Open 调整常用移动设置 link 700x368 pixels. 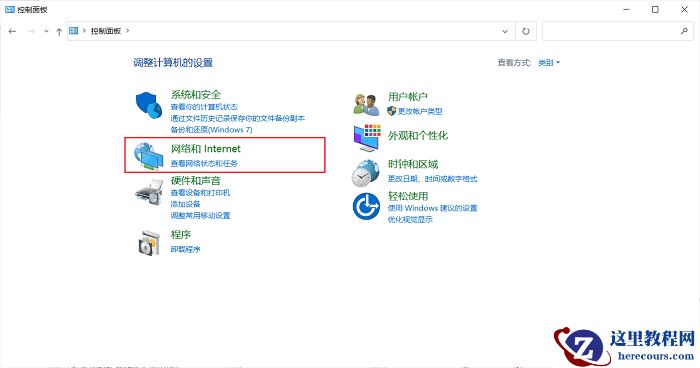point(200,215)
